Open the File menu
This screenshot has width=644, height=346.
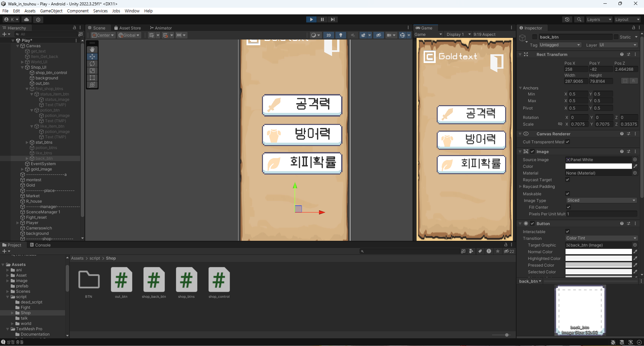[5, 11]
